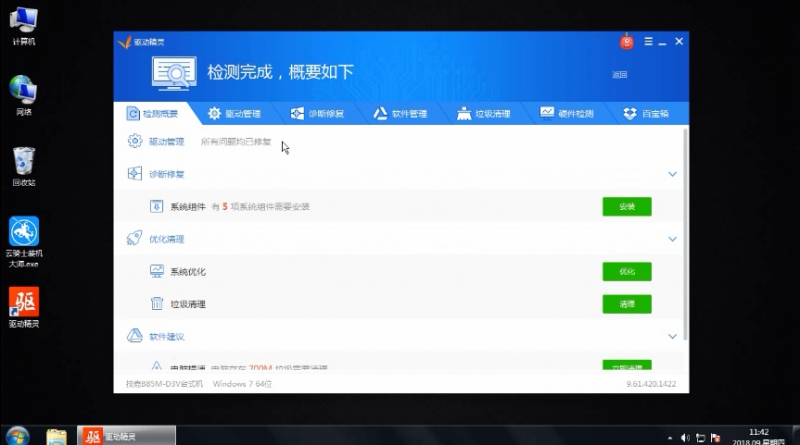Viewport: 800px width, 445px height.
Task: Go to the 垃圾清理 tab
Action: coord(484,113)
